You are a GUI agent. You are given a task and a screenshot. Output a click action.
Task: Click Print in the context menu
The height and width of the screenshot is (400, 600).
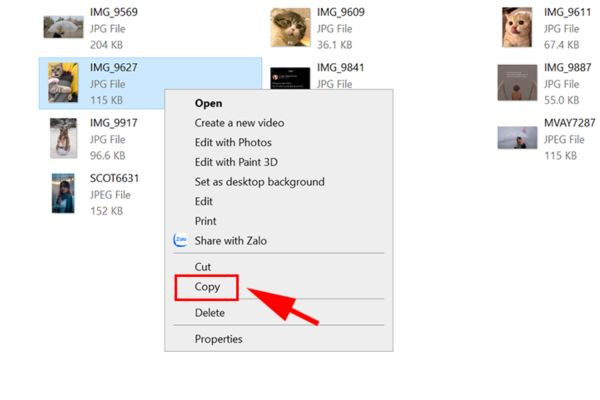pos(205,221)
